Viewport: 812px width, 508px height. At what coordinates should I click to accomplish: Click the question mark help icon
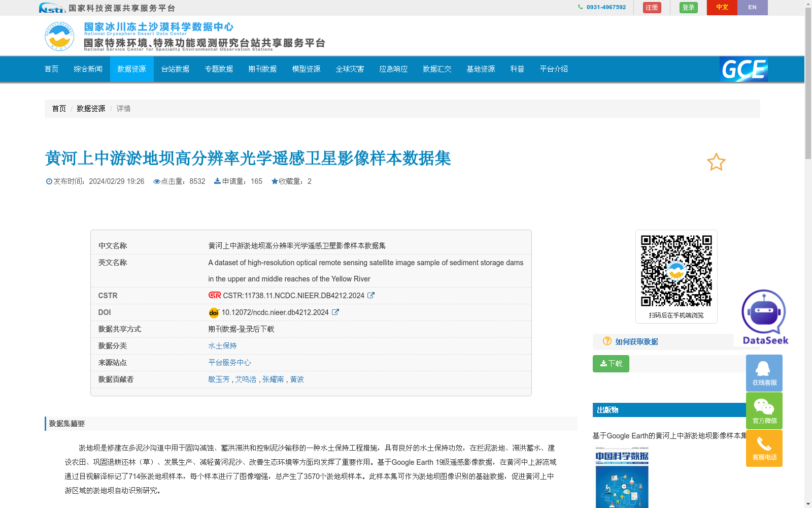tap(607, 341)
